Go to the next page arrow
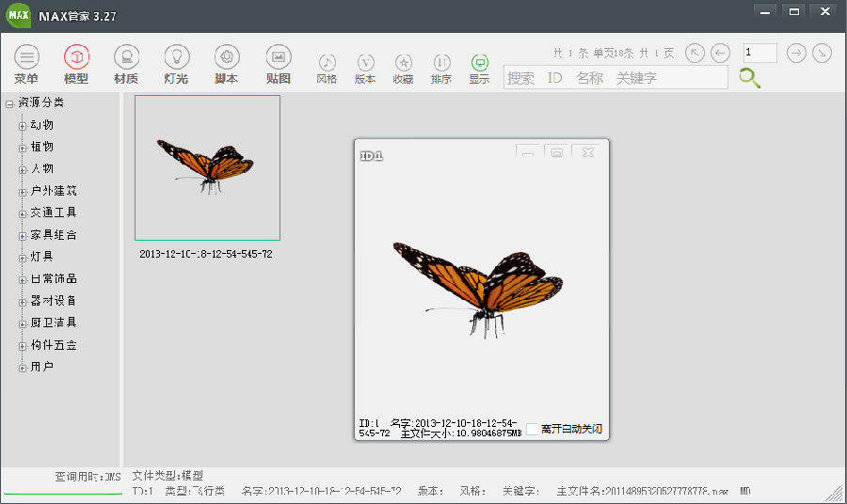This screenshot has width=847, height=504. pos(796,54)
